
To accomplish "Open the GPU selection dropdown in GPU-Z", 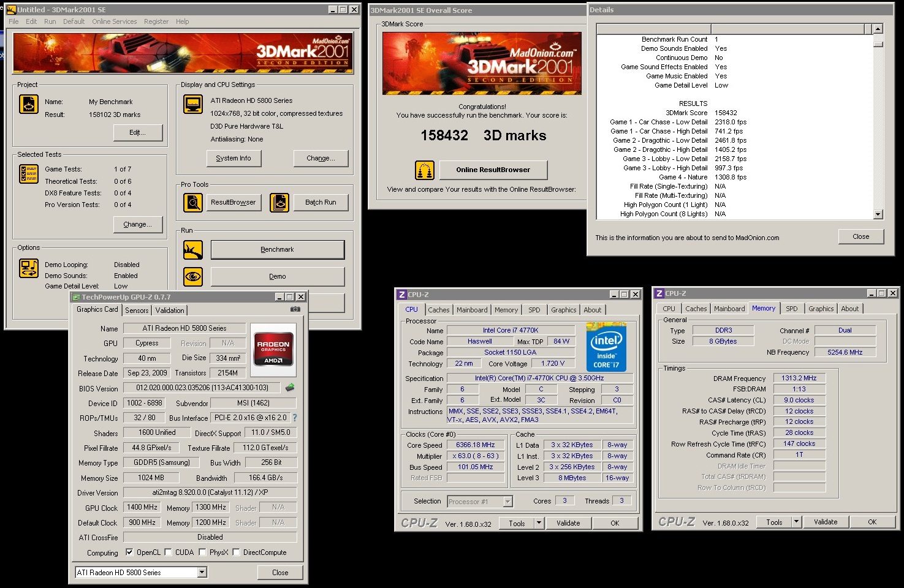I will (x=202, y=572).
